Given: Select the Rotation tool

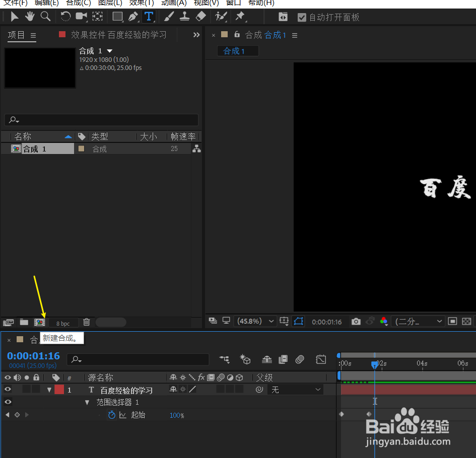Looking at the screenshot, I should click(65, 17).
